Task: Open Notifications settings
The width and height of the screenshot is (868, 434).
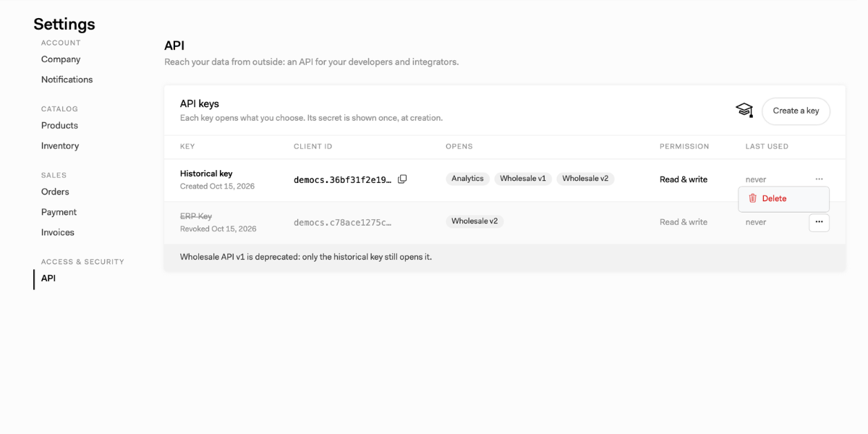Action: [x=67, y=80]
